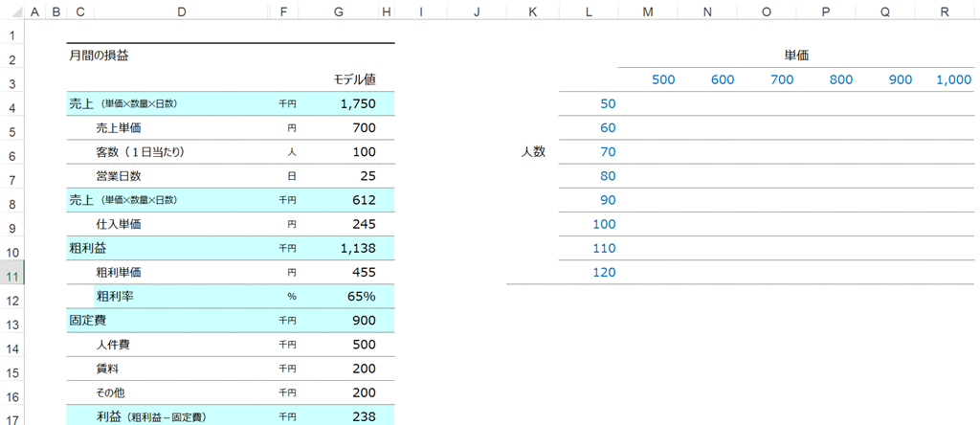Select the 仕入単価 value 245
This screenshot has width=980, height=425.
(x=338, y=224)
